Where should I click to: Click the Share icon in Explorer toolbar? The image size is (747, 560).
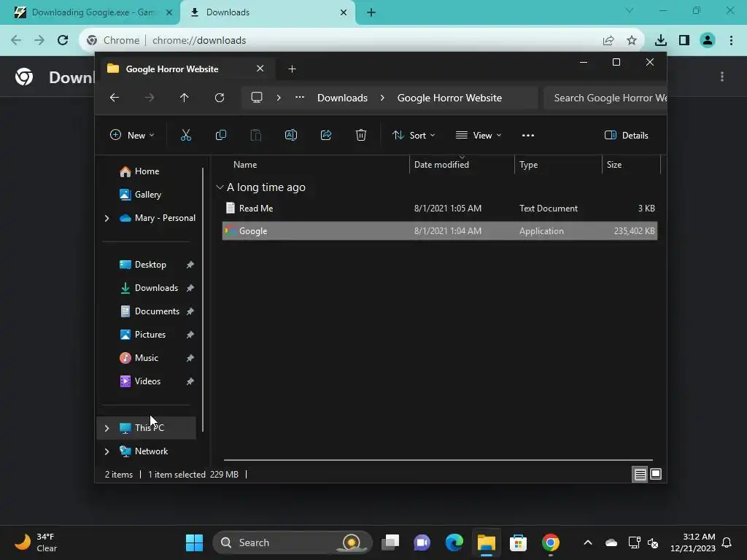tap(326, 135)
